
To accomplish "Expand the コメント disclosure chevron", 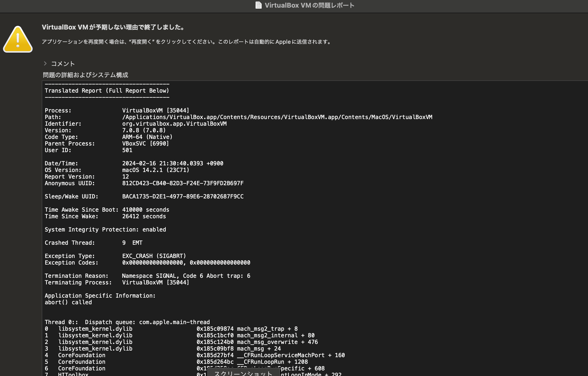I will pyautogui.click(x=45, y=64).
